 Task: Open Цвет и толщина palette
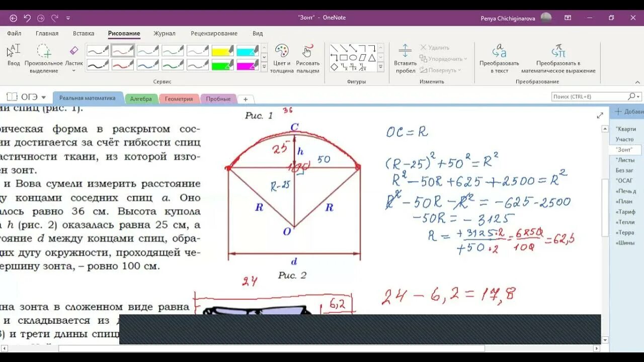pyautogui.click(x=282, y=58)
